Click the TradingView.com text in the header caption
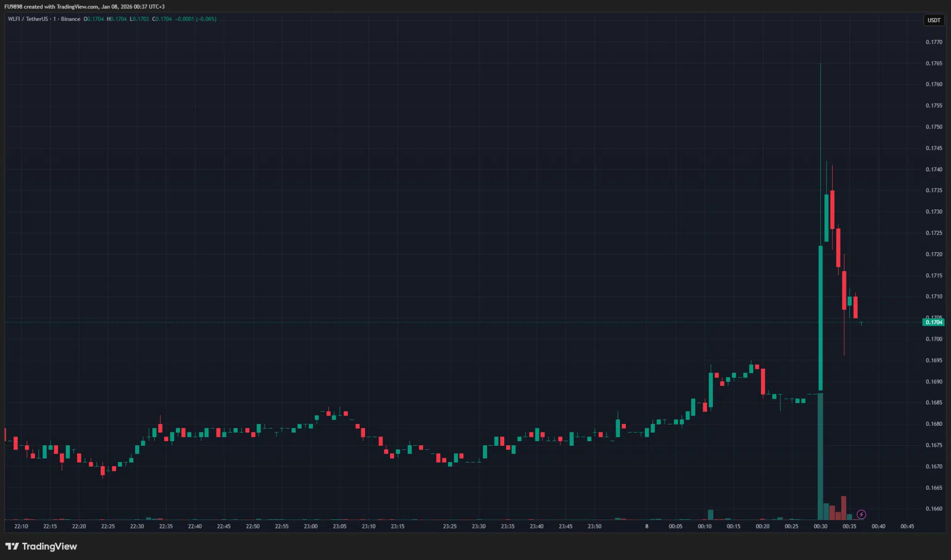 [x=78, y=7]
